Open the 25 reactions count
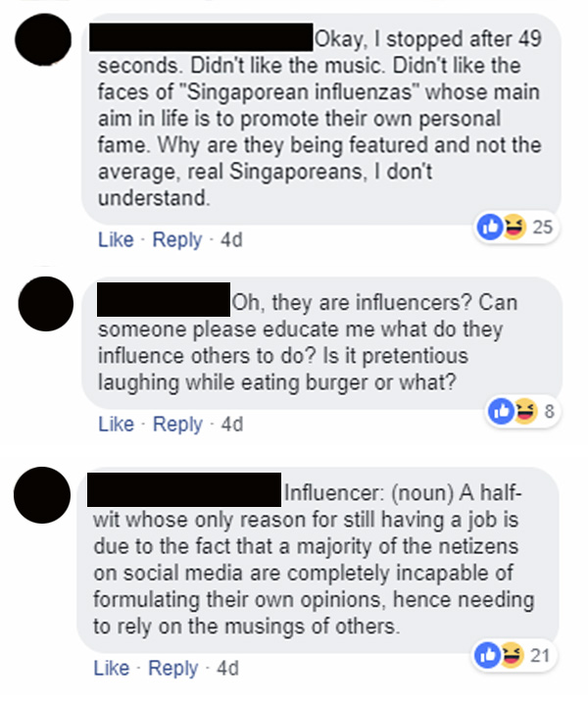 click(543, 227)
